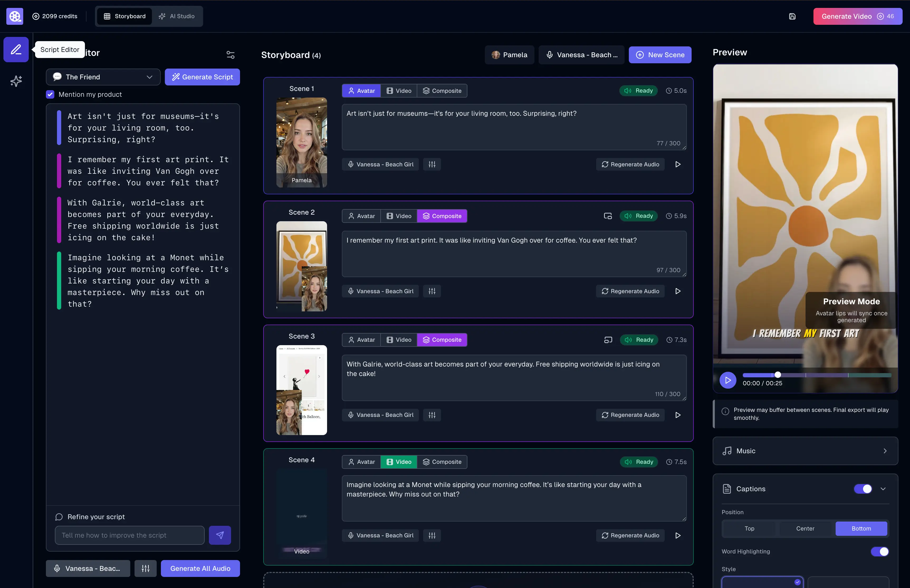The height and width of the screenshot is (588, 910).
Task: Click the sparkles icon in left sidebar
Action: [x=16, y=81]
